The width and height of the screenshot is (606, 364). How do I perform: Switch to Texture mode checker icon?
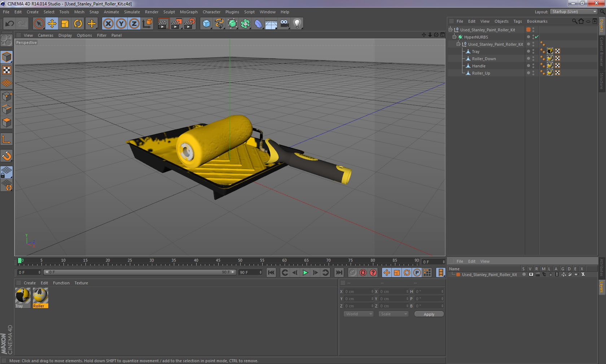click(x=7, y=70)
